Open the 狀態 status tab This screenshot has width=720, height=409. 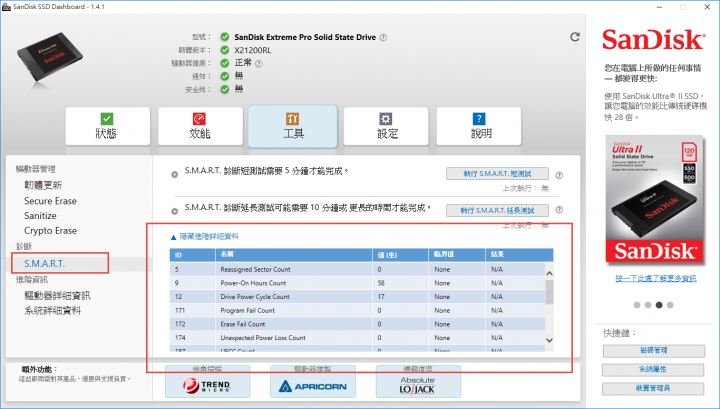point(107,126)
